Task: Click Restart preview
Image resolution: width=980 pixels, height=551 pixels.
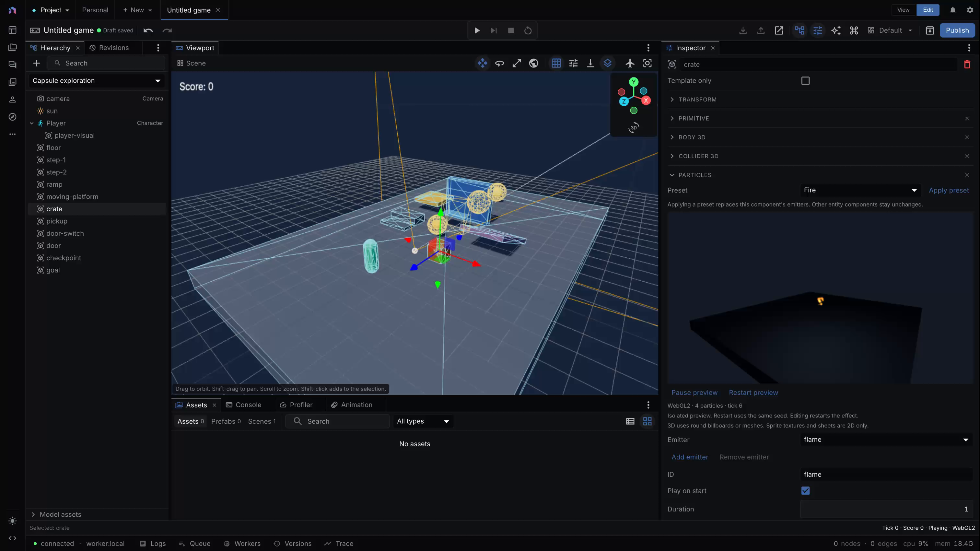Action: pyautogui.click(x=753, y=393)
